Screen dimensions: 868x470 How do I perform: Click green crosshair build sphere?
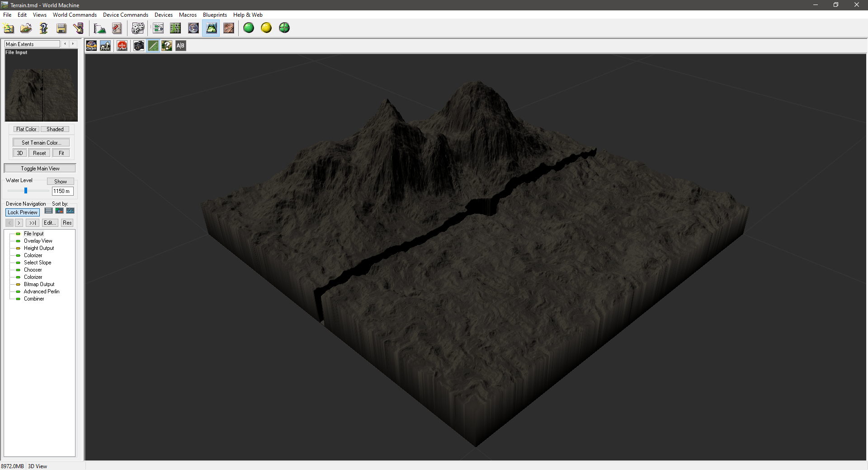tap(284, 28)
